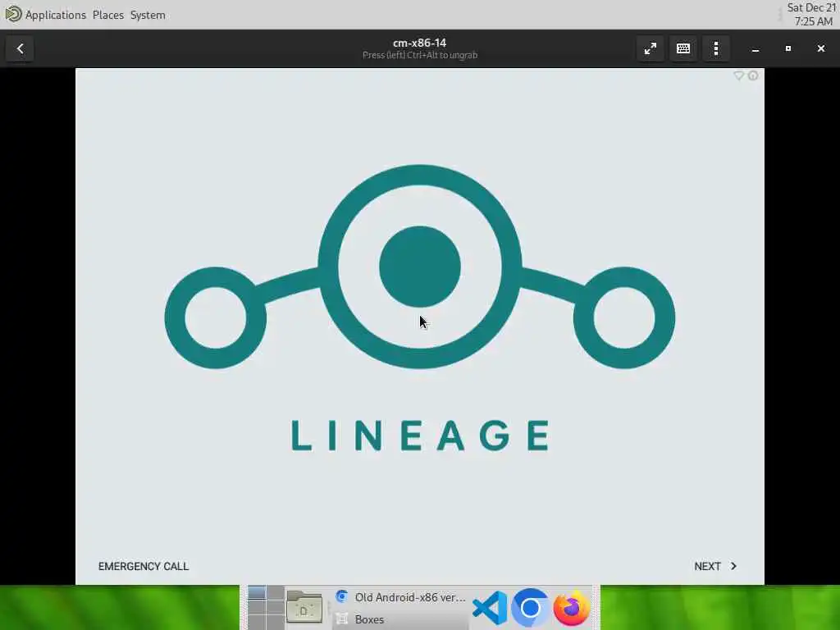
Task: Open the Applications menu
Action: (56, 15)
